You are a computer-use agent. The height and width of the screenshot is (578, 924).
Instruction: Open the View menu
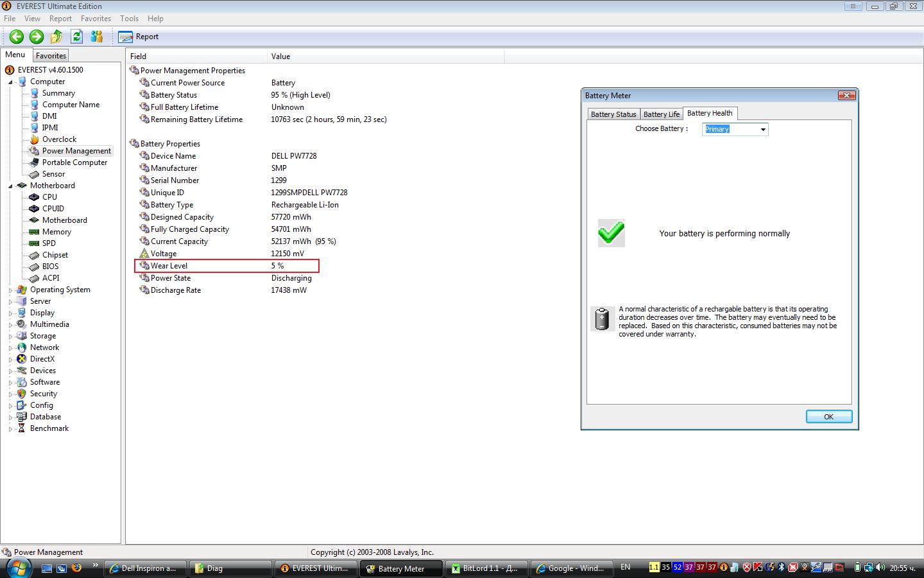[x=32, y=19]
